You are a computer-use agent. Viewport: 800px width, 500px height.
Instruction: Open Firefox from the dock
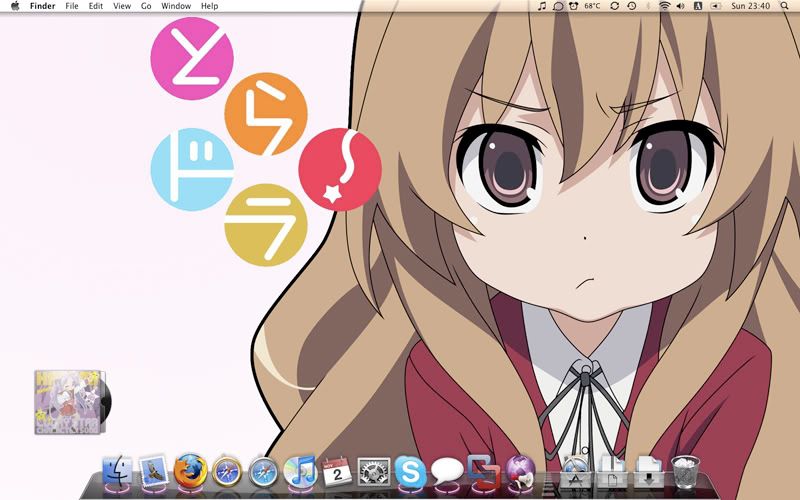(190, 471)
